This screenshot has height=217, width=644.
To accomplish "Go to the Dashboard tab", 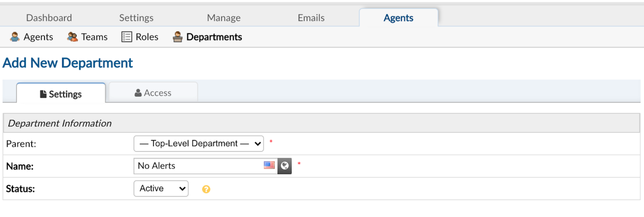I will pyautogui.click(x=49, y=18).
